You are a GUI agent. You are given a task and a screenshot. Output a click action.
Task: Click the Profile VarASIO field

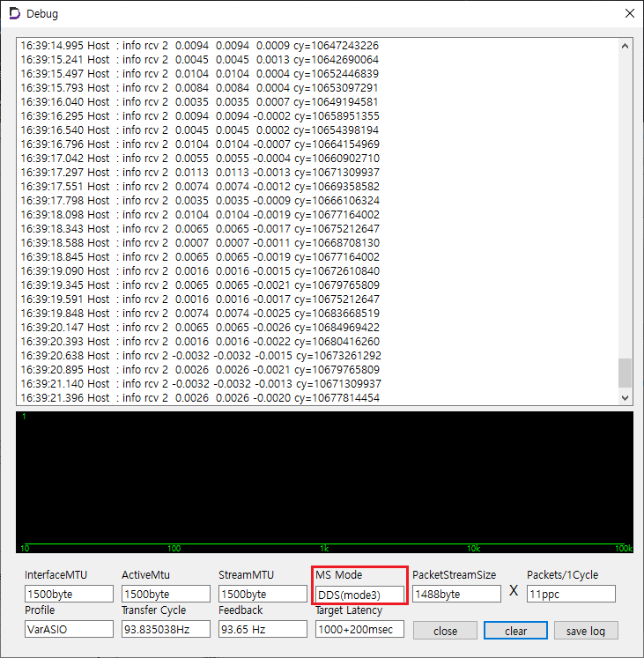click(x=69, y=629)
